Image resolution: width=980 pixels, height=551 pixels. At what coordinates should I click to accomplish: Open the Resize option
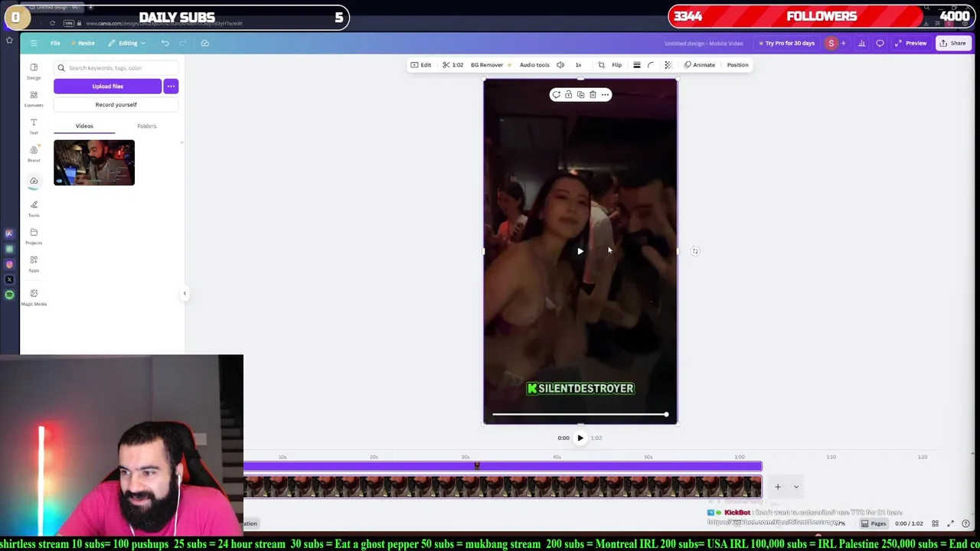click(83, 43)
